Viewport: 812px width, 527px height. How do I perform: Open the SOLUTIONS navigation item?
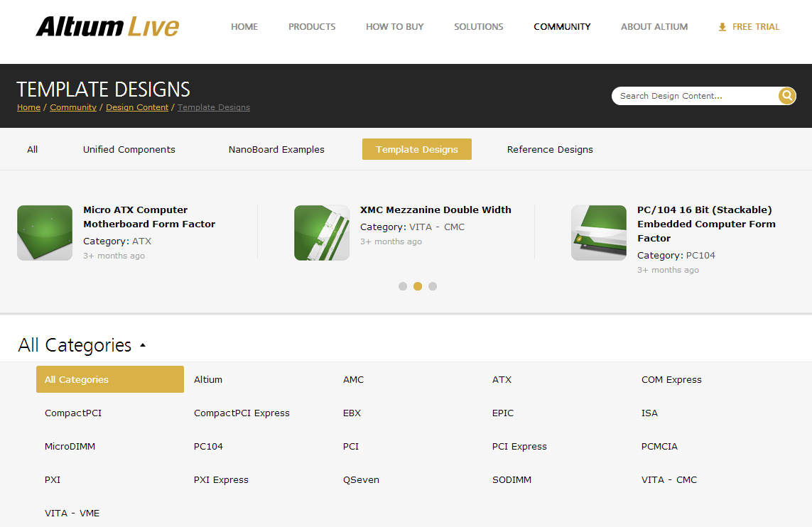pyautogui.click(x=479, y=26)
